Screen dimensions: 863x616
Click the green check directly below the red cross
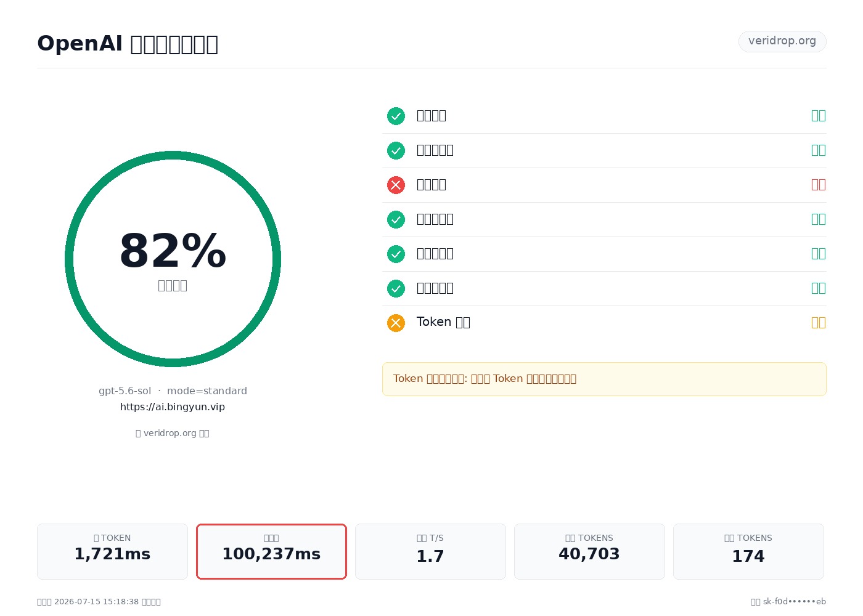pos(396,219)
